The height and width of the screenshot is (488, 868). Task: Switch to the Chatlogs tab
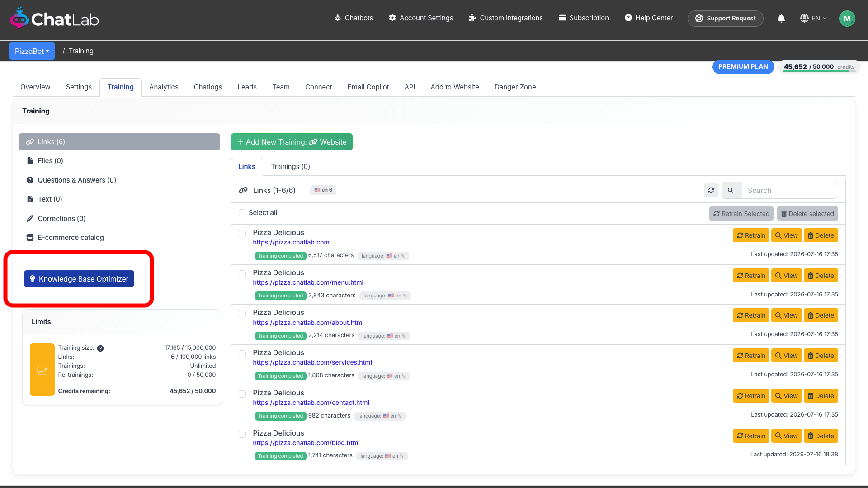pyautogui.click(x=208, y=87)
